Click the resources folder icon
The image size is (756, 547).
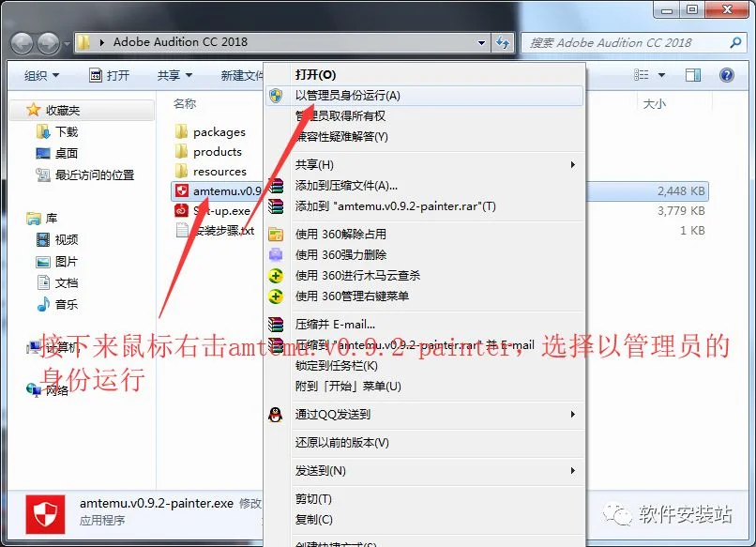tap(181, 171)
